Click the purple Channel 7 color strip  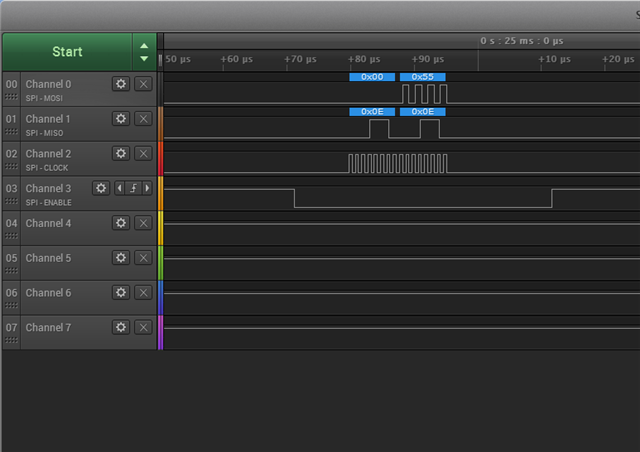click(x=160, y=332)
